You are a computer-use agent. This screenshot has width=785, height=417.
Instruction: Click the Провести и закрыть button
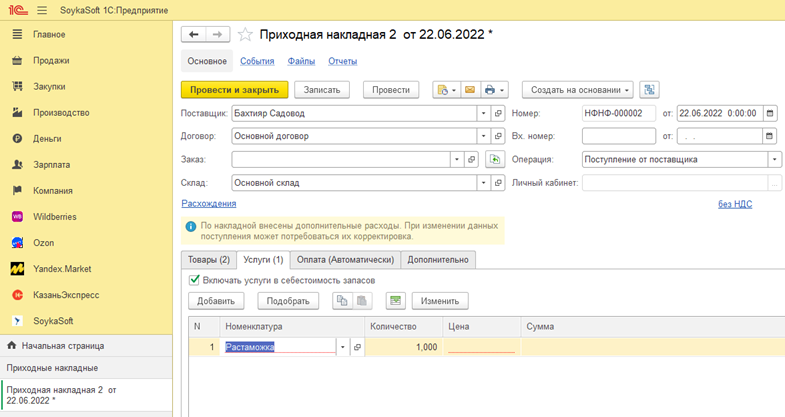pos(234,90)
